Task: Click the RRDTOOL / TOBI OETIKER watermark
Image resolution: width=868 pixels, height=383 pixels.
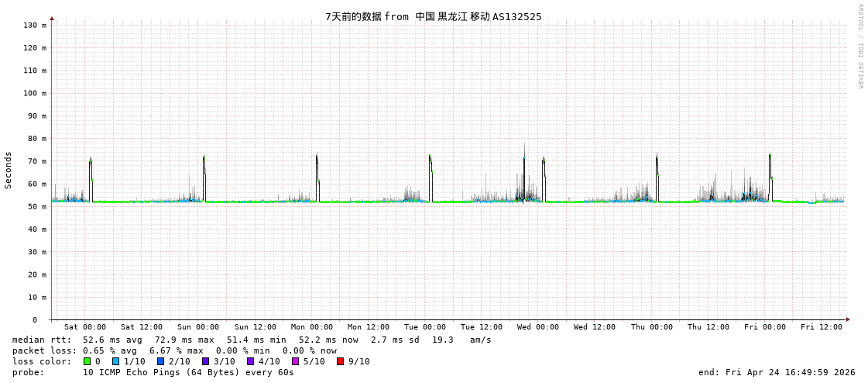Action: pyautogui.click(x=859, y=47)
